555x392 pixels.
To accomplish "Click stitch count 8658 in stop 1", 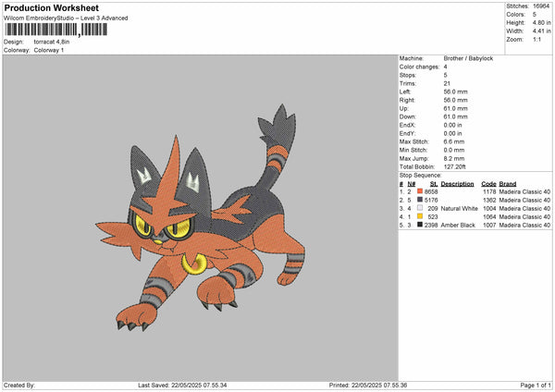I will 431,191.
